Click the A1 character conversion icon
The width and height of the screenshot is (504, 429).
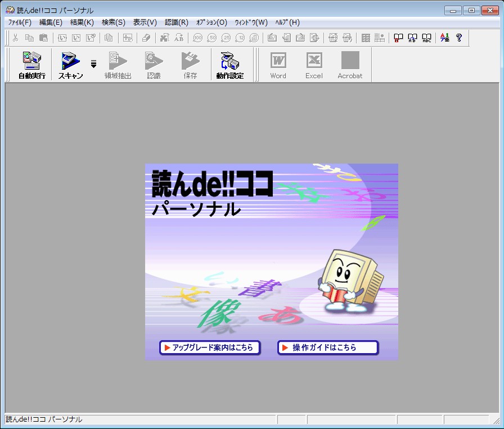[444, 38]
